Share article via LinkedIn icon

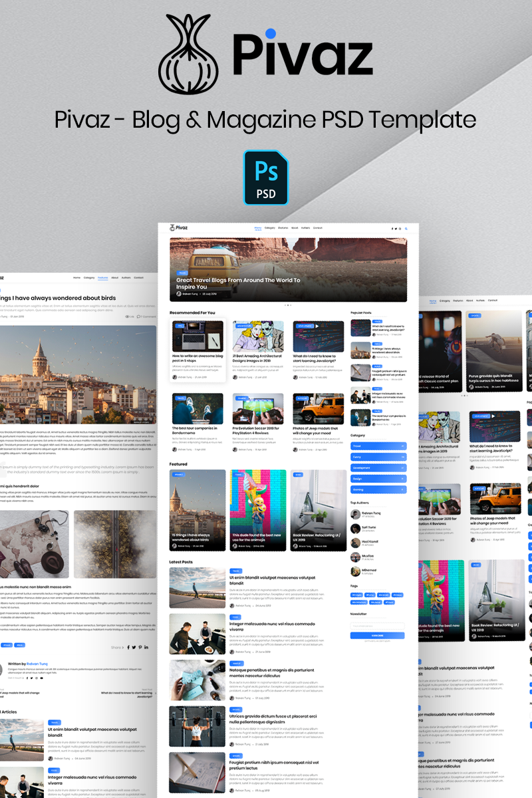pyautogui.click(x=146, y=647)
